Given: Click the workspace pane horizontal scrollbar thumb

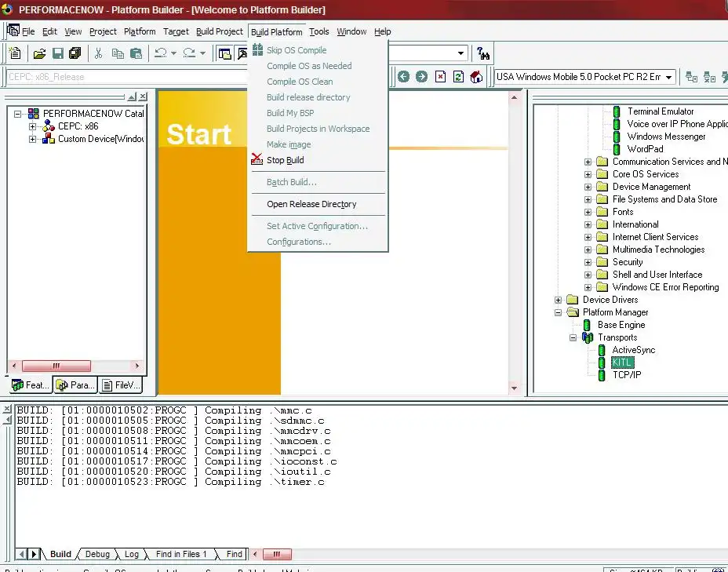Looking at the screenshot, I should [56, 366].
